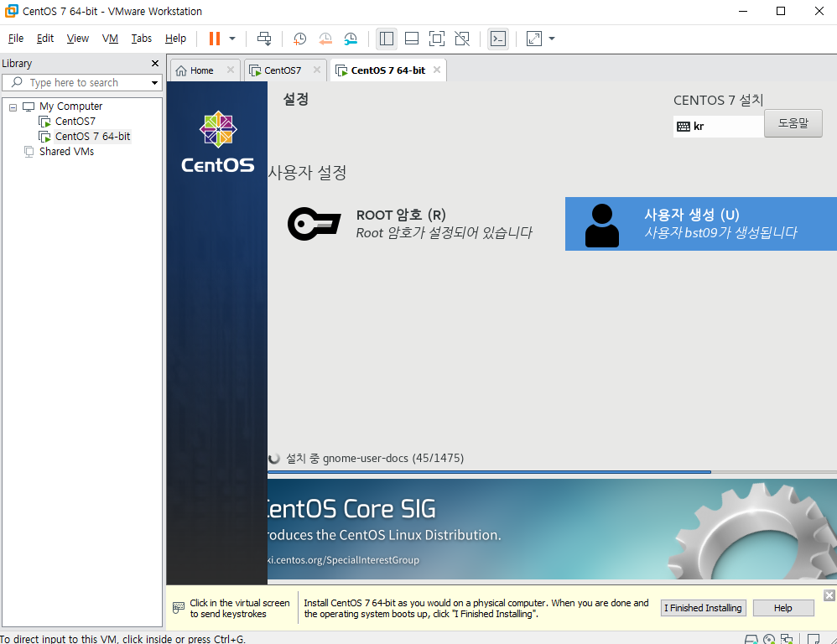Image resolution: width=837 pixels, height=644 pixels.
Task: Select CentOS7 in the library tree
Action: coord(75,121)
